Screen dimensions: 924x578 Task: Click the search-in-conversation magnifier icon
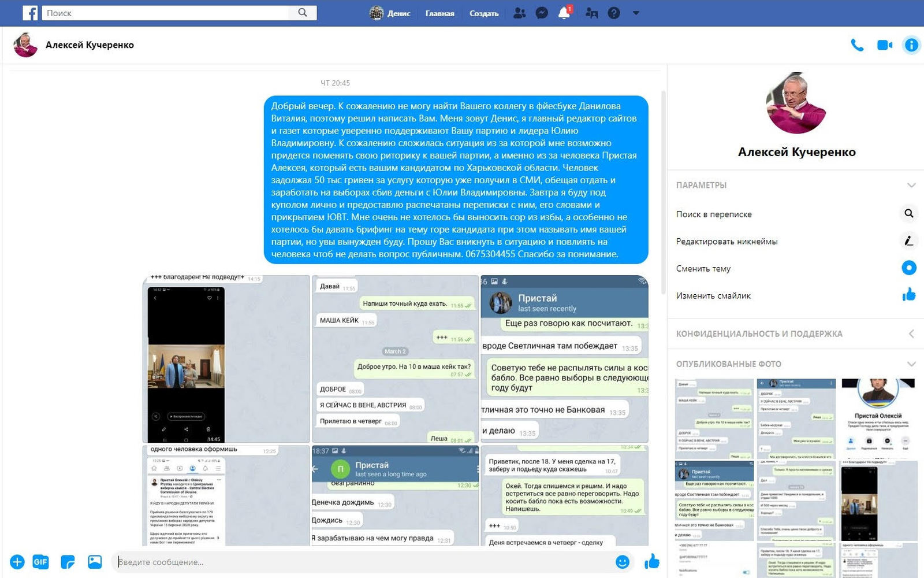pyautogui.click(x=909, y=214)
